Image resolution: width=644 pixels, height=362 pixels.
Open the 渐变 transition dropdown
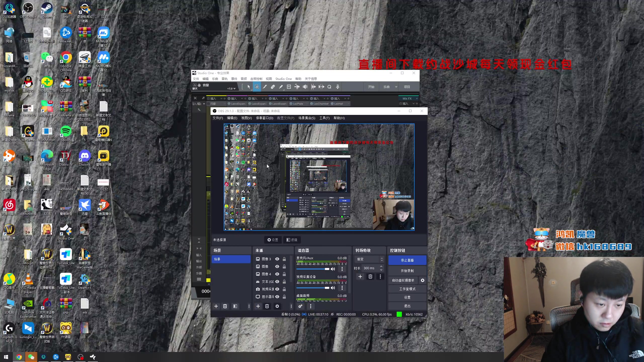click(369, 259)
